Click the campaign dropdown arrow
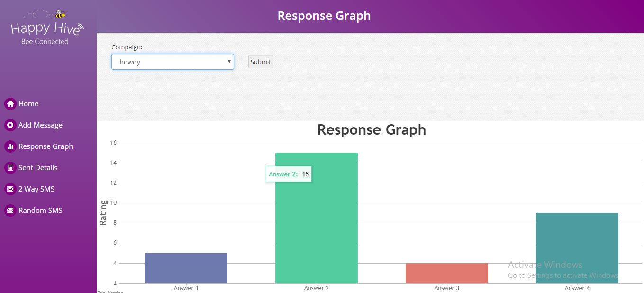644x293 pixels. tap(229, 62)
